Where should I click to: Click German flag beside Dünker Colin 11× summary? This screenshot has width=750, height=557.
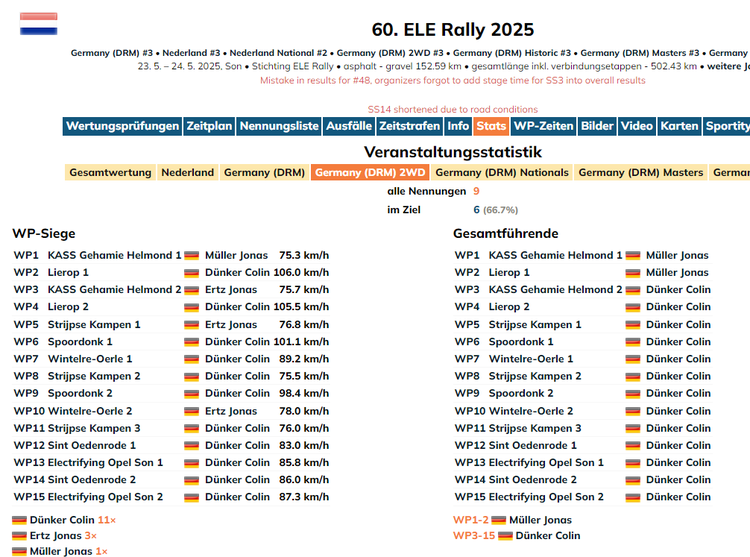pyautogui.click(x=19, y=520)
